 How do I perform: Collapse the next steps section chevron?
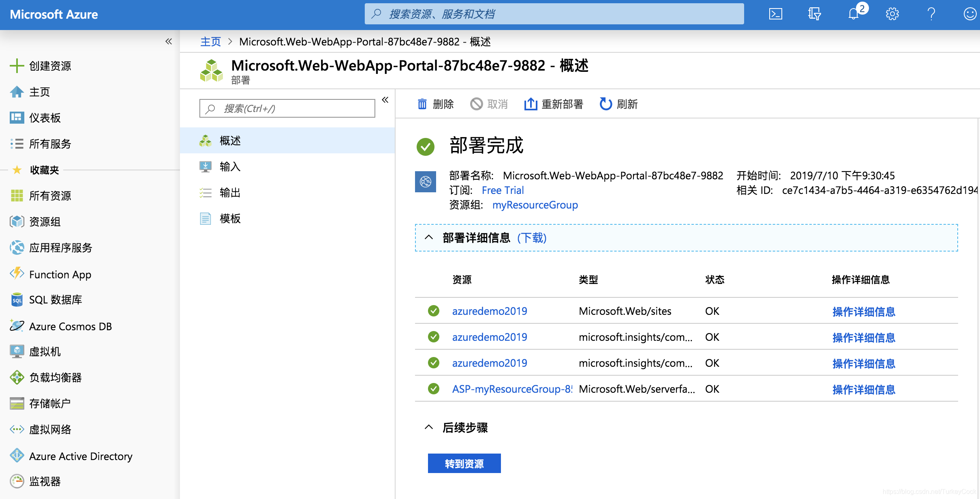pos(429,427)
